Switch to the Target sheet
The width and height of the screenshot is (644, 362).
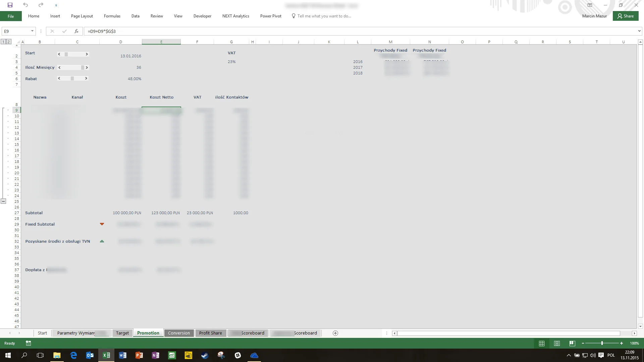point(122,333)
